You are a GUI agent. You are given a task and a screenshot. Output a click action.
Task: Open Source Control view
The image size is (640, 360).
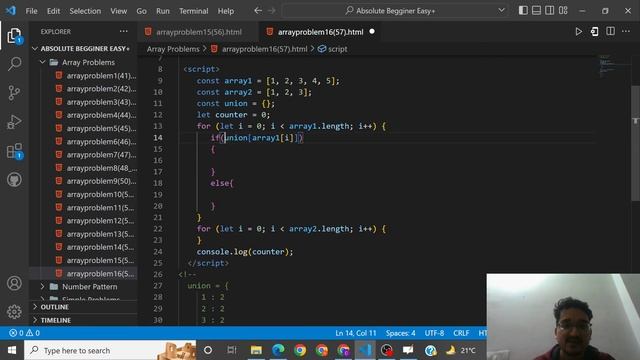tap(14, 93)
